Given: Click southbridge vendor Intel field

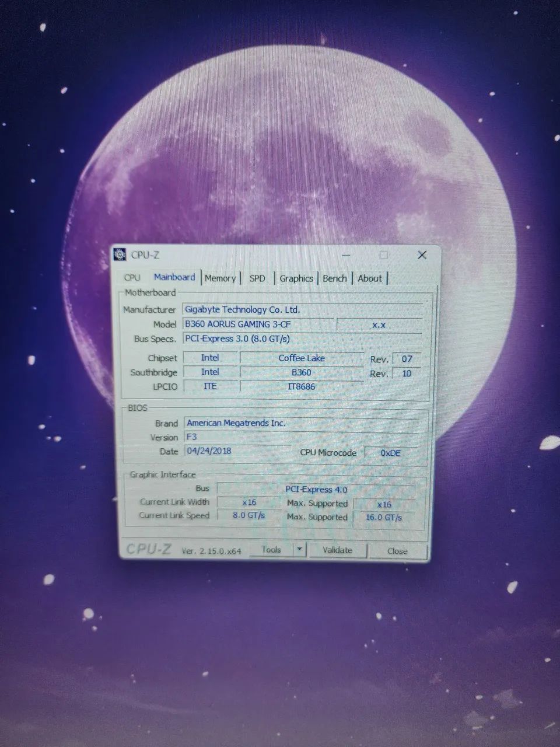Looking at the screenshot, I should point(210,372).
